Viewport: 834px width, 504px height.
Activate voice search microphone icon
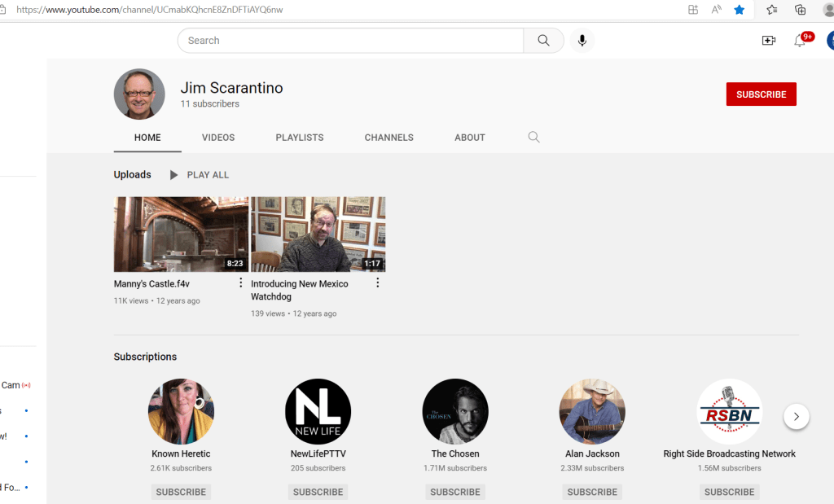582,41
